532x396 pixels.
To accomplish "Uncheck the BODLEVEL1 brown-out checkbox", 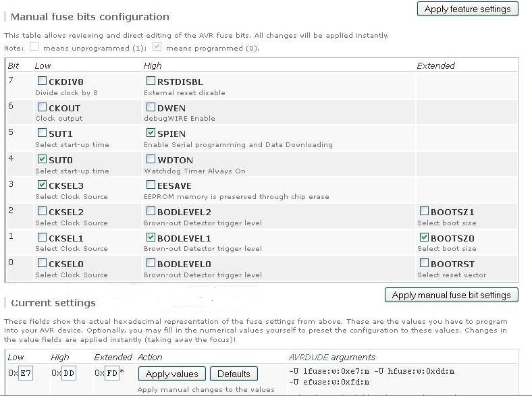I will click(151, 237).
